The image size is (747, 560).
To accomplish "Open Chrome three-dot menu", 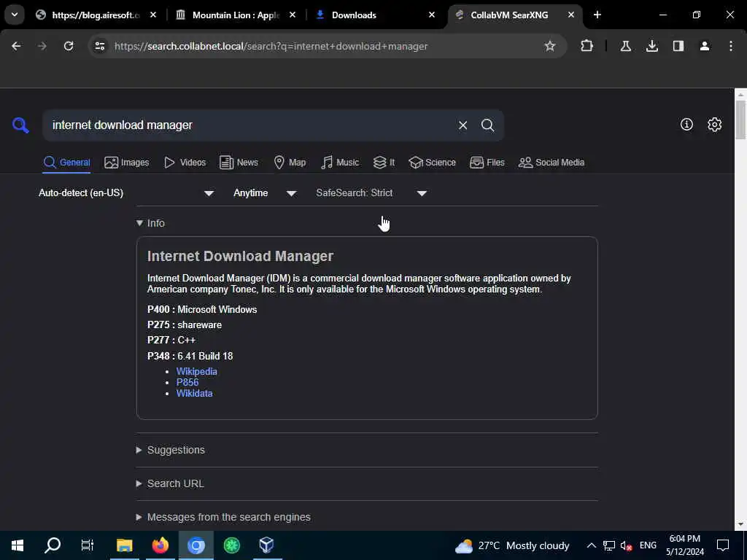I will pyautogui.click(x=731, y=46).
